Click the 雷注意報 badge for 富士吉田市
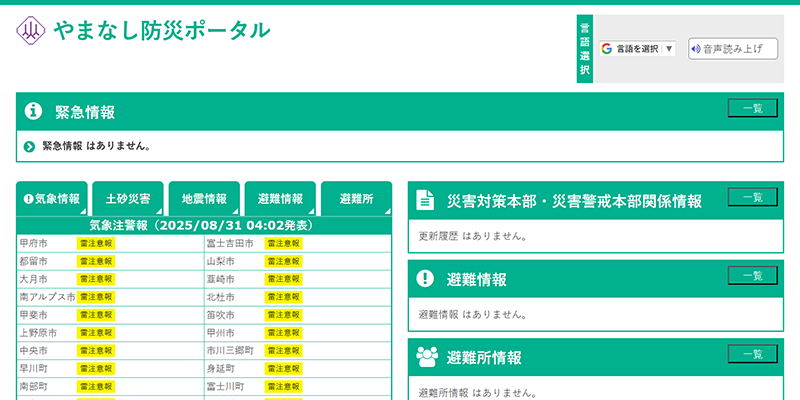This screenshot has height=400, width=800. (284, 243)
